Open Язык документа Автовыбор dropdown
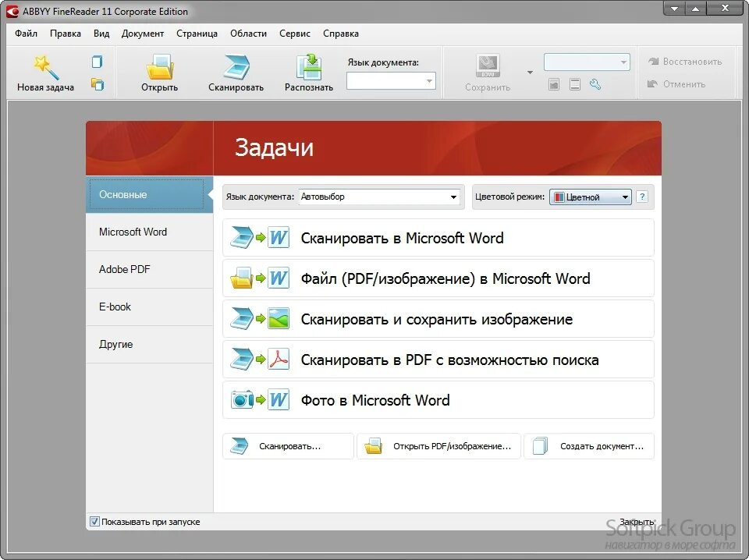The image size is (749, 560). coord(380,197)
